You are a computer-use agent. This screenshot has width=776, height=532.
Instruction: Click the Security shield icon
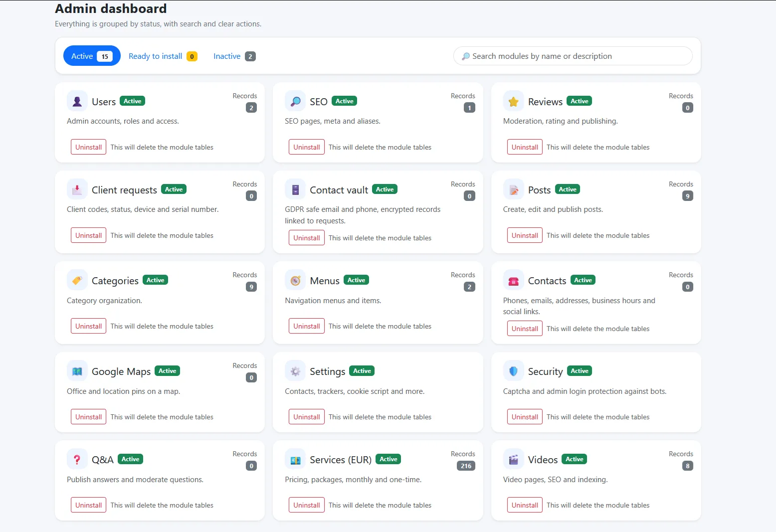pos(513,371)
